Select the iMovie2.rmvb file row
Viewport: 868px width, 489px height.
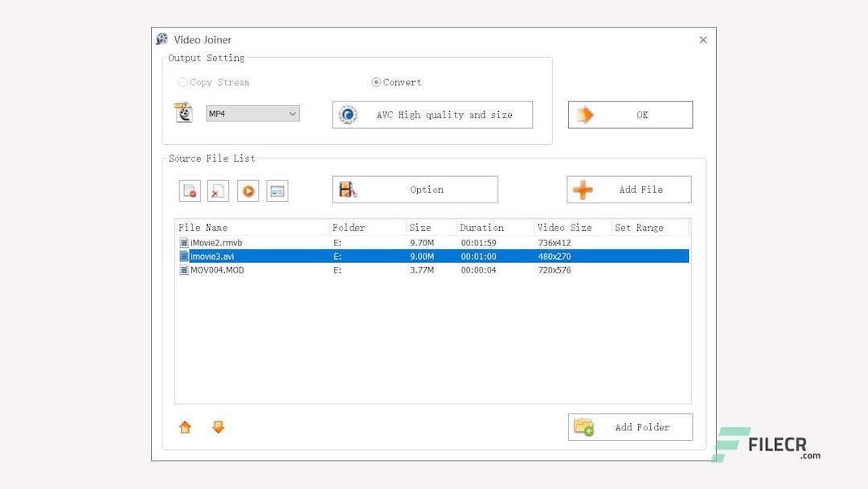(241, 241)
